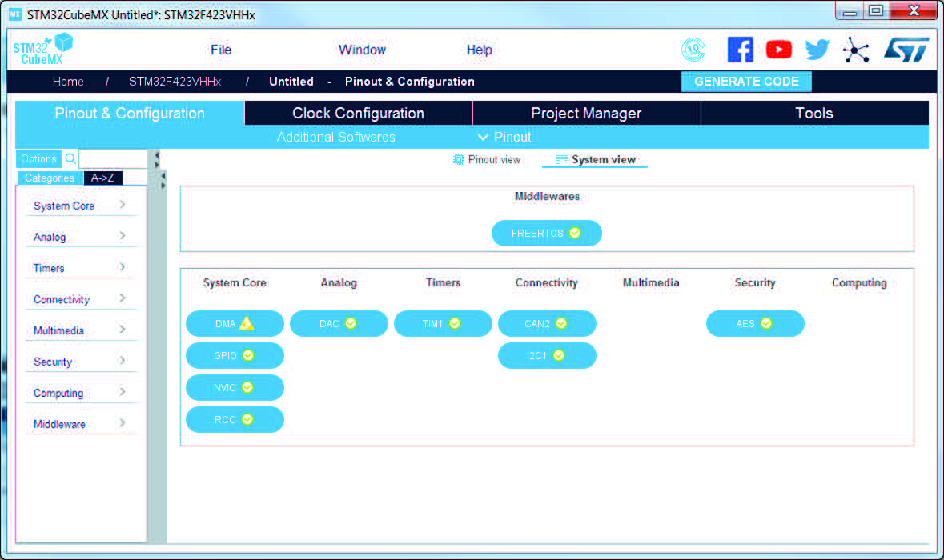Open the 10 years anniversary badge icon
The width and height of the screenshot is (944, 560).
pos(693,50)
